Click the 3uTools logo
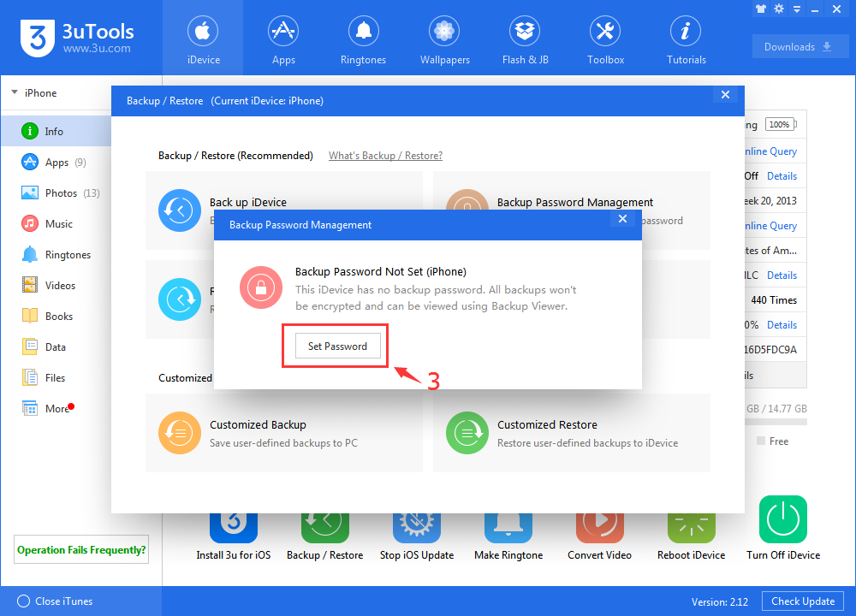The width and height of the screenshot is (856, 616). (77, 38)
